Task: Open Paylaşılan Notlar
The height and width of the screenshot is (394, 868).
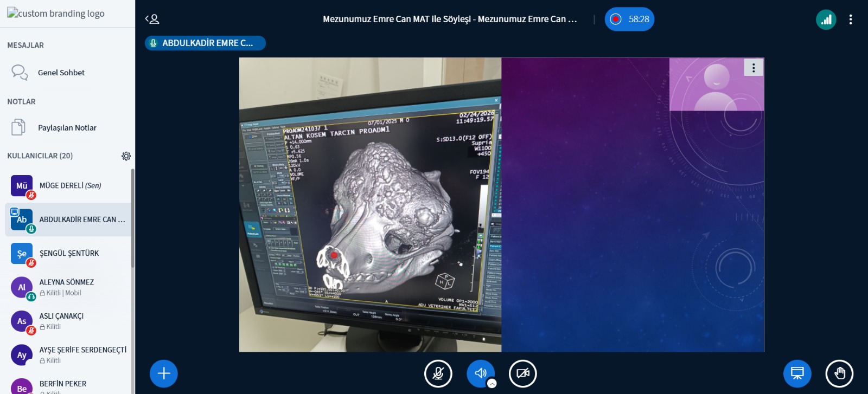Action: pos(67,128)
